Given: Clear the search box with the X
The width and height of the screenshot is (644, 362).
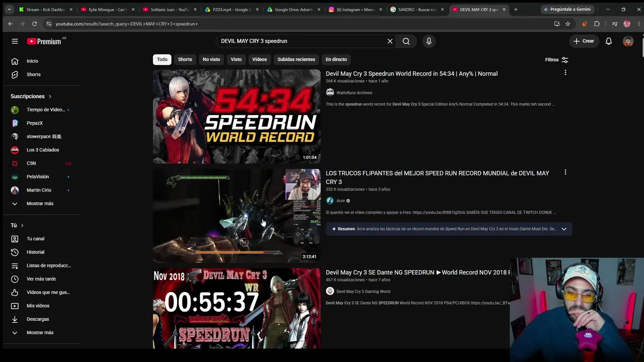Looking at the screenshot, I should [390, 41].
